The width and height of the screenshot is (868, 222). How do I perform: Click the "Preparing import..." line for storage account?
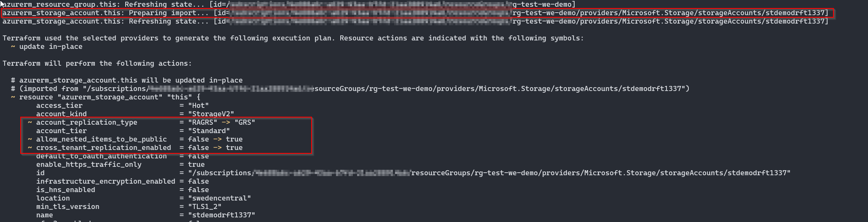[416, 13]
